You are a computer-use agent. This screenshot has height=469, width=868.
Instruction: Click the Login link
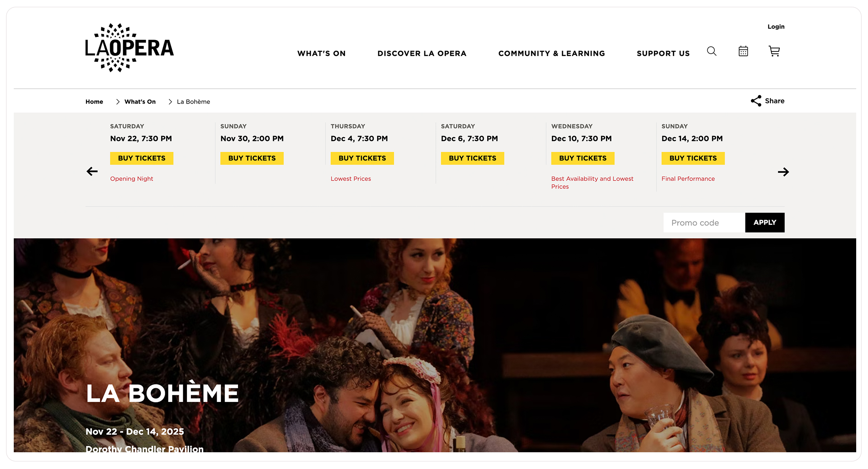click(x=776, y=27)
